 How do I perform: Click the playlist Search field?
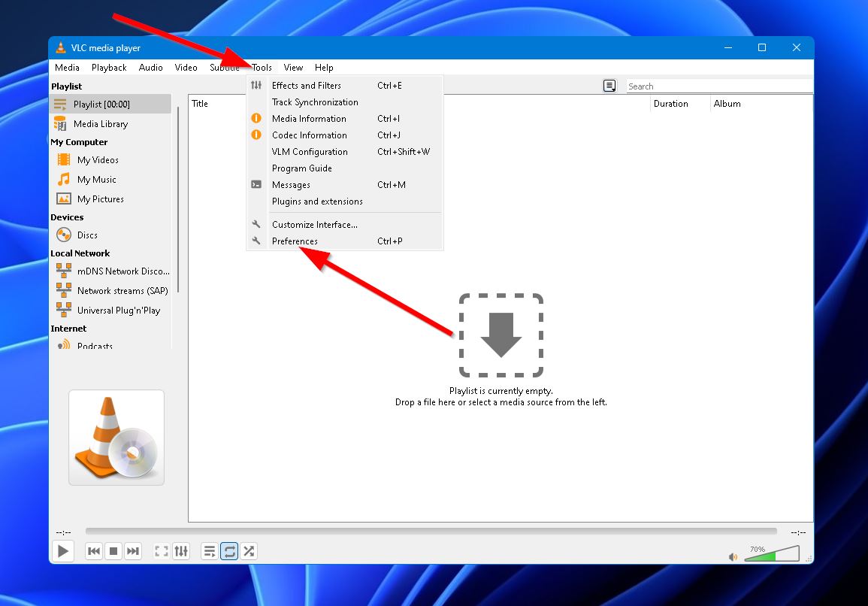pos(719,86)
